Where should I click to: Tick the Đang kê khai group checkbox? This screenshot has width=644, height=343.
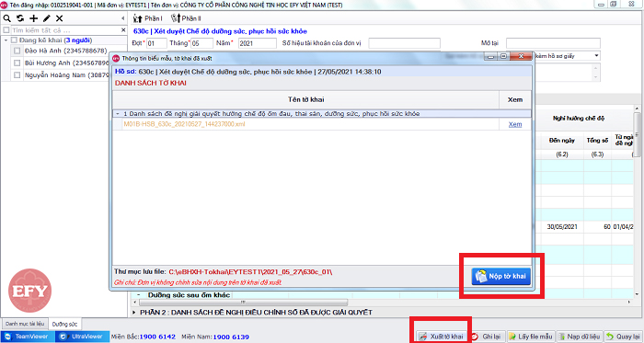click(x=14, y=40)
